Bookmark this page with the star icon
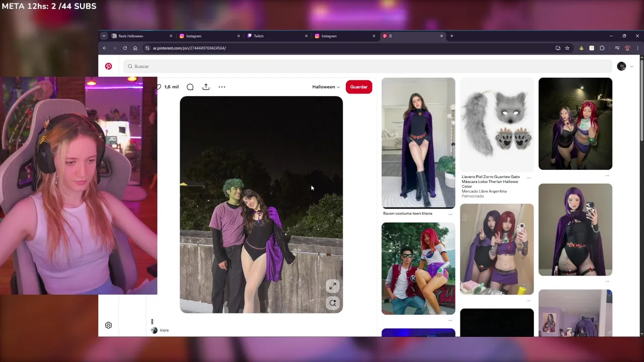The height and width of the screenshot is (362, 644). pyautogui.click(x=567, y=48)
